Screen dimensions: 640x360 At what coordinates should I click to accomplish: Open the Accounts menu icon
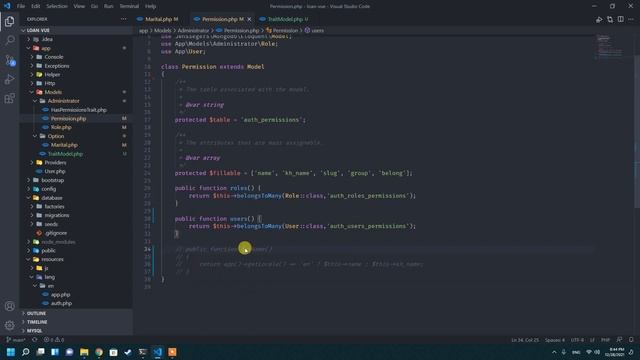10,306
